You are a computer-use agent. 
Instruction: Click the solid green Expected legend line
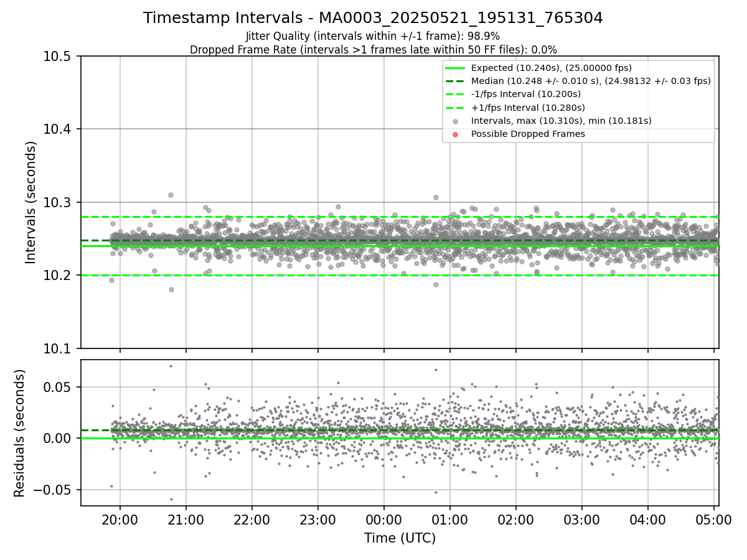pos(455,68)
